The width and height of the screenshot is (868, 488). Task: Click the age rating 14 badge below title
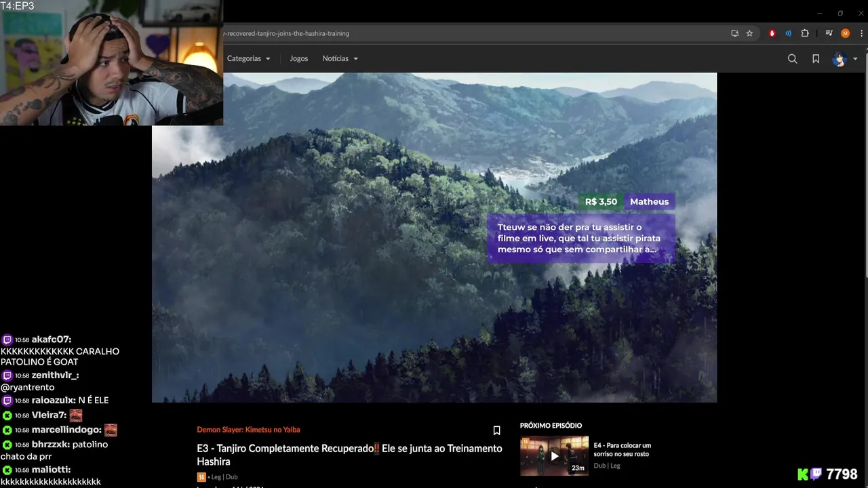tap(201, 477)
